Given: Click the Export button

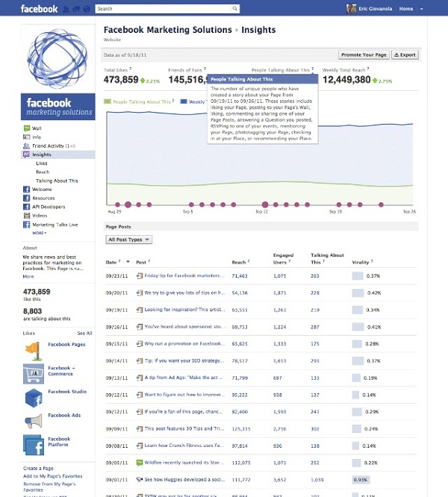Looking at the screenshot, I should 405,54.
